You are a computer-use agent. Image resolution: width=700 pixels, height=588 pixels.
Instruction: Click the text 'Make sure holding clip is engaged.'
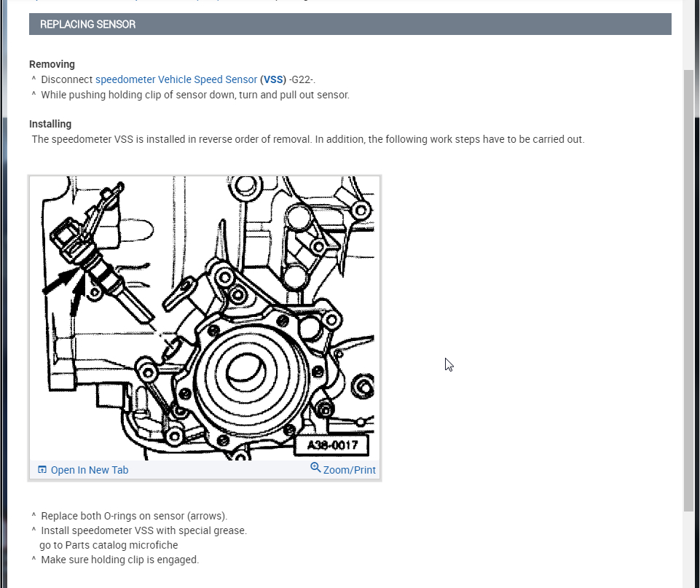pos(119,560)
